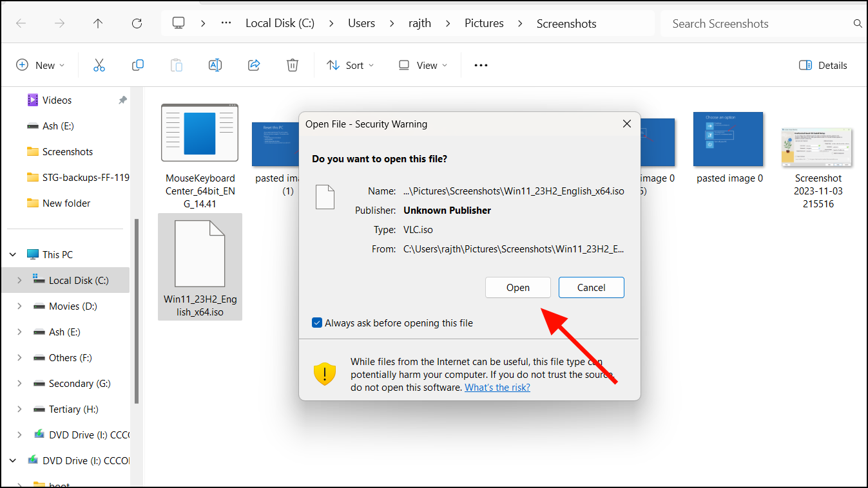Click the address bar ellipsis
The image size is (868, 488).
[x=226, y=23]
